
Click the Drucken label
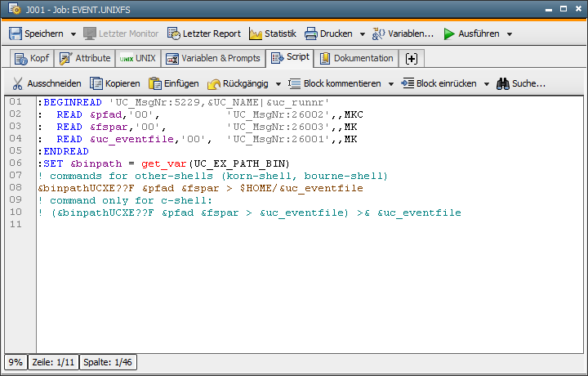click(x=336, y=34)
